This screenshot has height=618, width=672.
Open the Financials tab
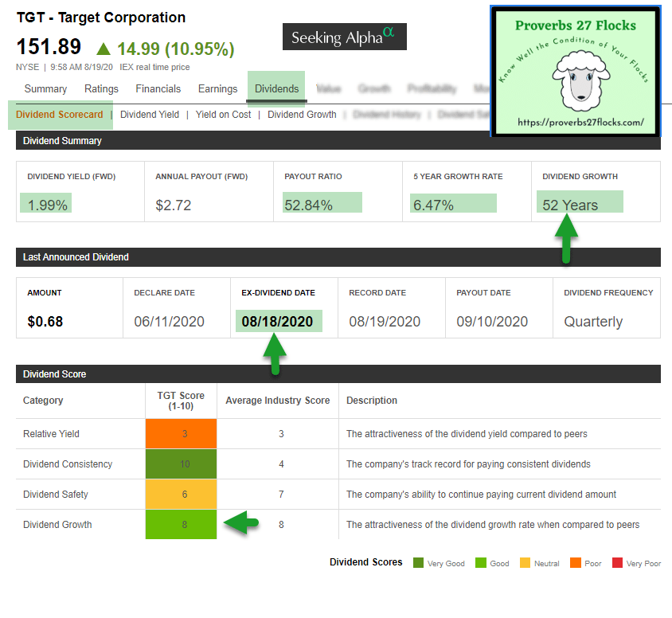(158, 89)
